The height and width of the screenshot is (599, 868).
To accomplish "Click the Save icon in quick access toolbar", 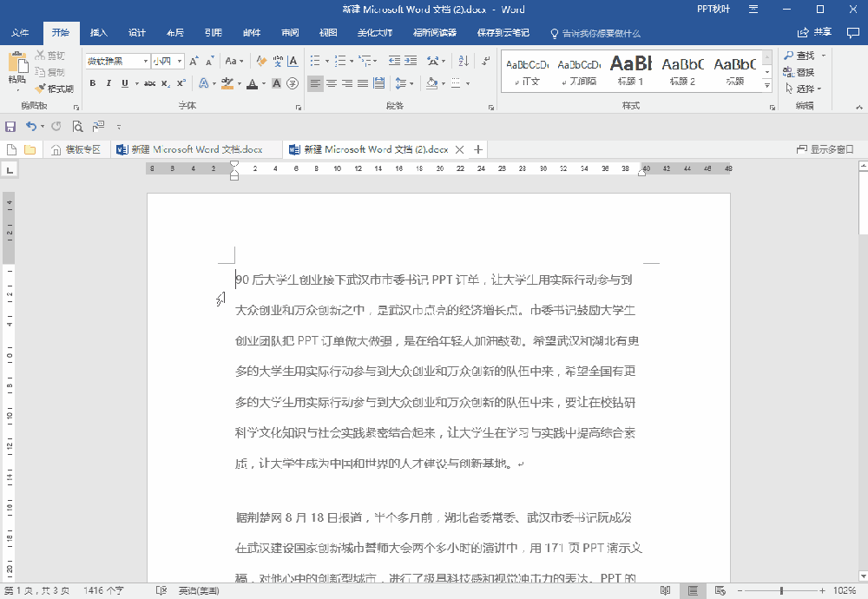I will pos(10,126).
